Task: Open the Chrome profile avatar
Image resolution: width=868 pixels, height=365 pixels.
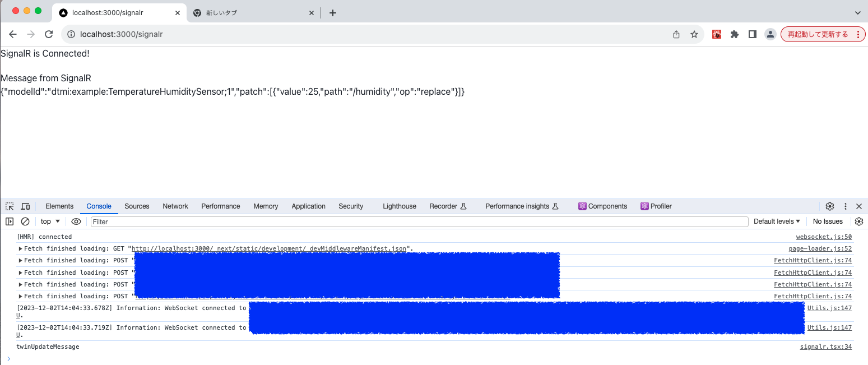Action: (770, 34)
